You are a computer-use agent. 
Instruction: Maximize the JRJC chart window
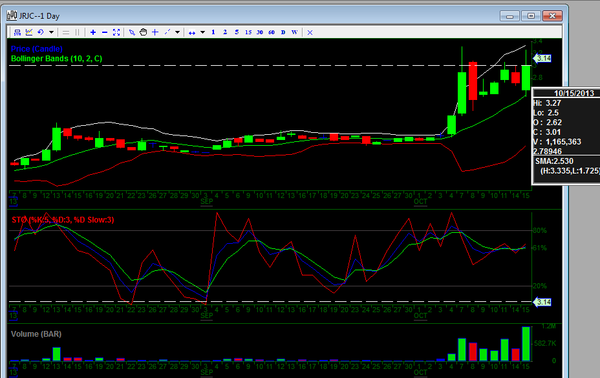point(531,16)
